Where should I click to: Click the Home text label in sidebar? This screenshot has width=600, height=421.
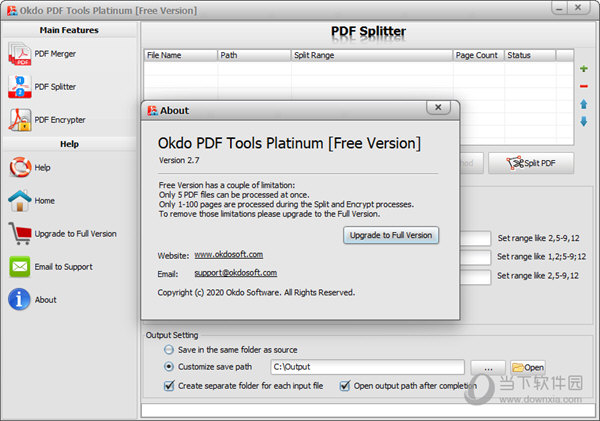[x=44, y=201]
